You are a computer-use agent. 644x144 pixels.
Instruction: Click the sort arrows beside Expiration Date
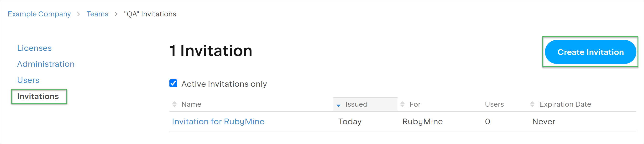(532, 104)
